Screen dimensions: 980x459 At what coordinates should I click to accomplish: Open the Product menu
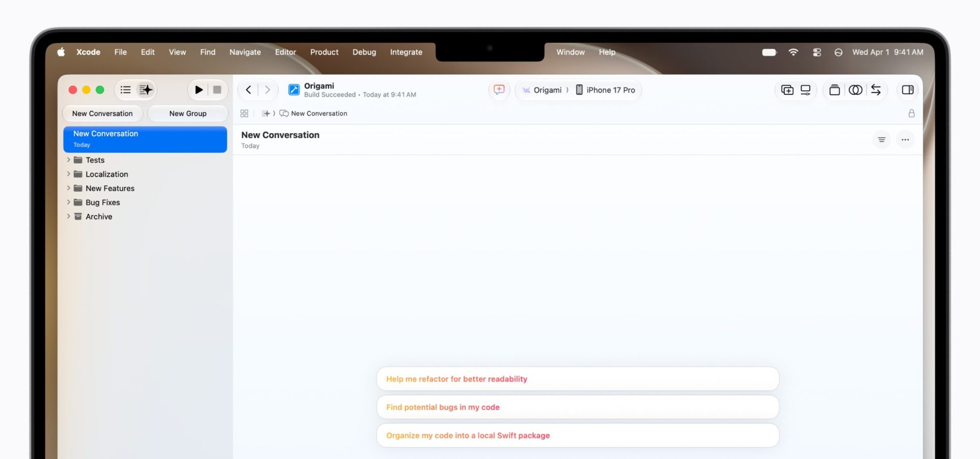click(324, 52)
